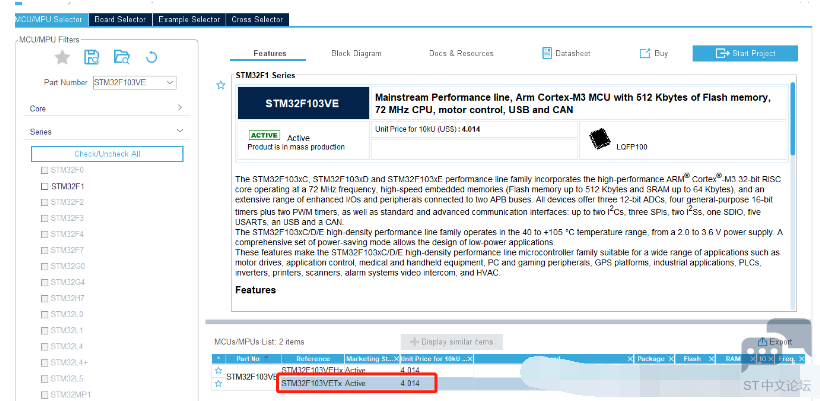The width and height of the screenshot is (820, 401).
Task: Show favorite MCUs star filter
Action: click(x=63, y=58)
